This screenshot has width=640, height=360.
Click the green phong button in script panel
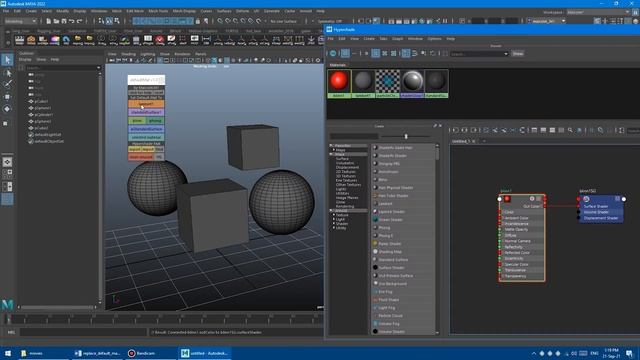point(155,121)
